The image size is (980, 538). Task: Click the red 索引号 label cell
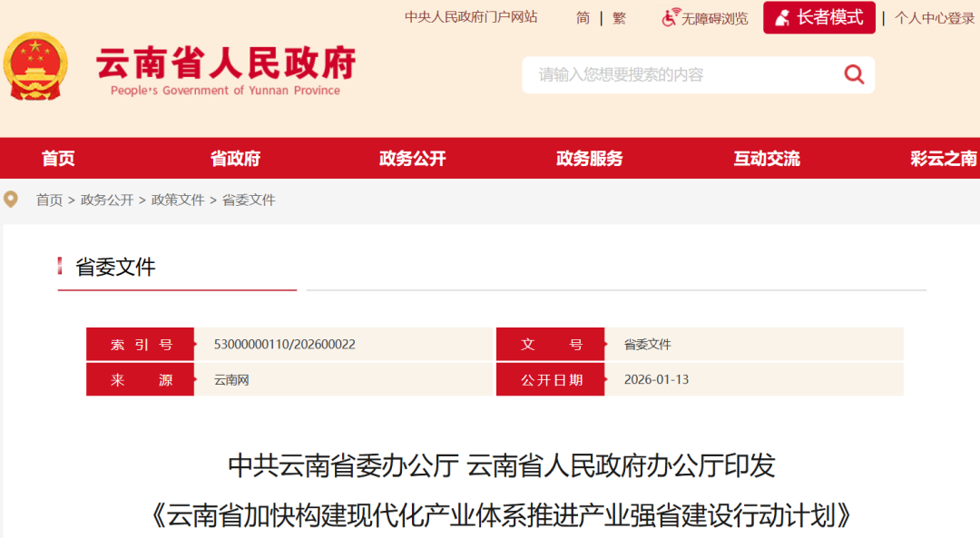coord(139,344)
